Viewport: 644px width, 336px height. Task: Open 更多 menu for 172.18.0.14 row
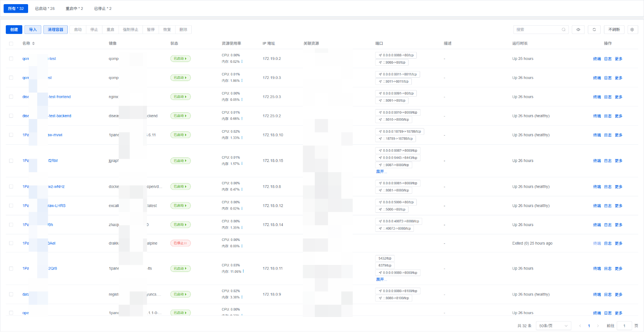[618, 225]
